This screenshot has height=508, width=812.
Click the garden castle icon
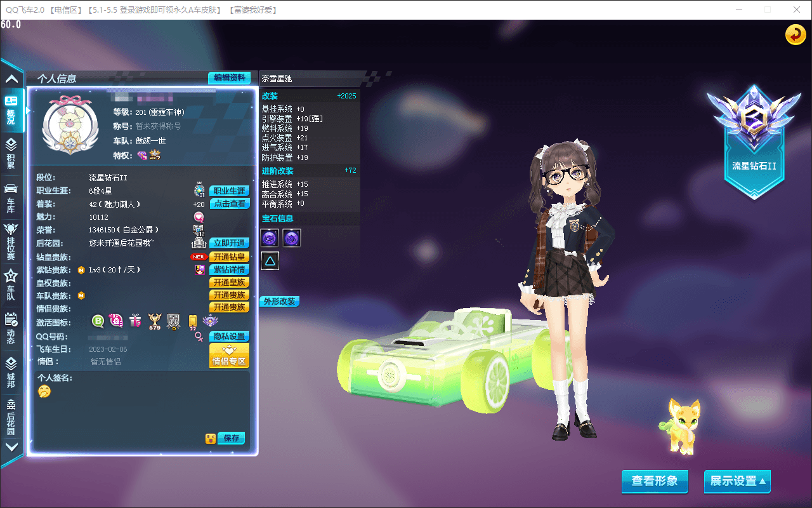click(x=199, y=243)
